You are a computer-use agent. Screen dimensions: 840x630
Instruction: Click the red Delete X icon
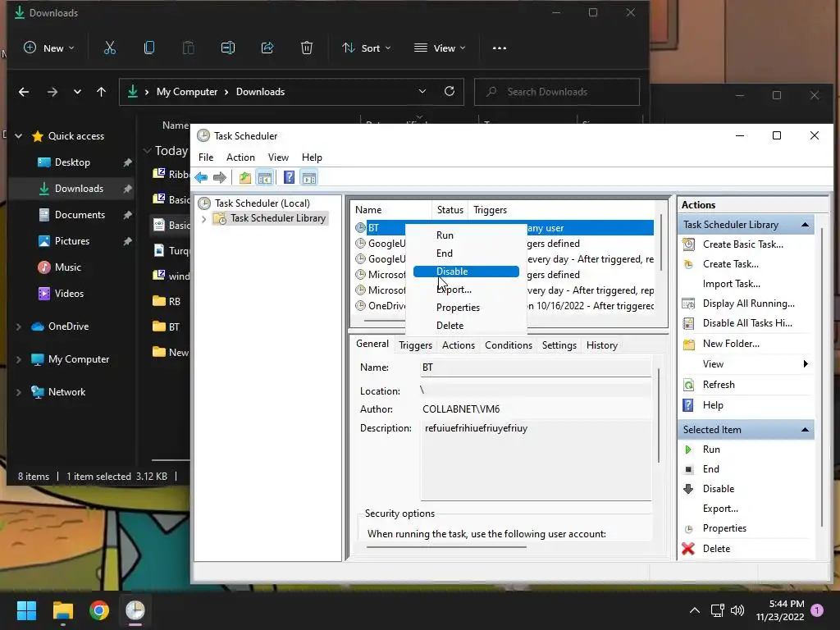tap(689, 549)
